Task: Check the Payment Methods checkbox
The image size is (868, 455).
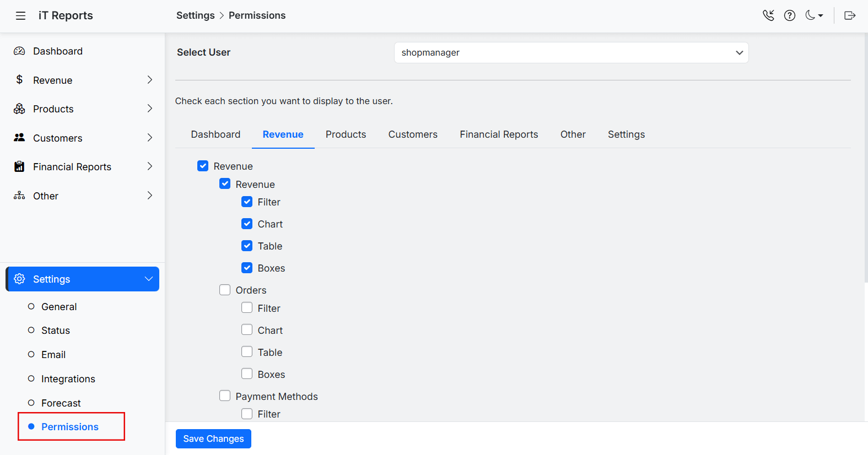Action: 225,396
